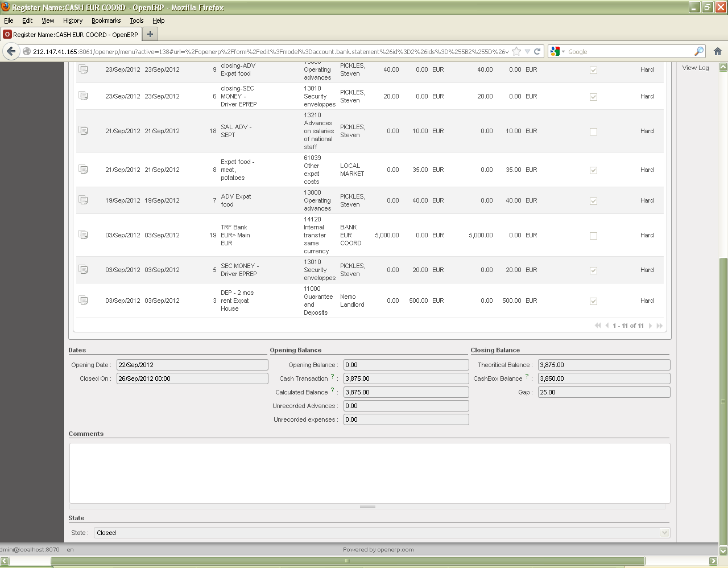Open the State dropdown showing Closed
The width and height of the screenshot is (728, 568).
[x=382, y=533]
